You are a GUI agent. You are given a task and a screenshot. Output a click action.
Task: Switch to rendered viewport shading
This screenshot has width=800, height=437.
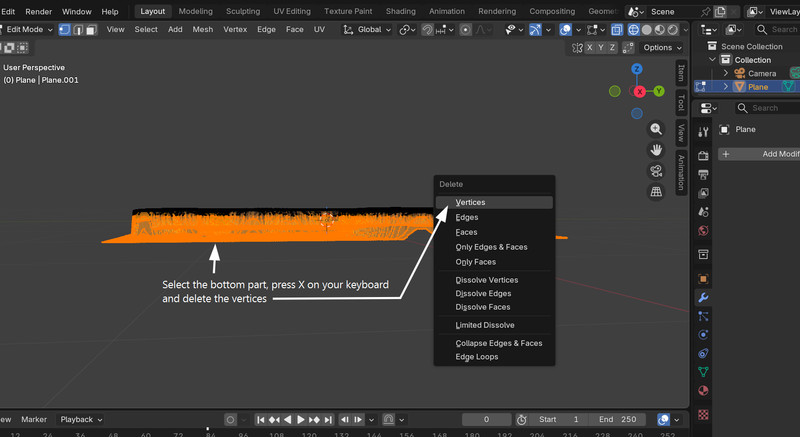[x=673, y=30]
